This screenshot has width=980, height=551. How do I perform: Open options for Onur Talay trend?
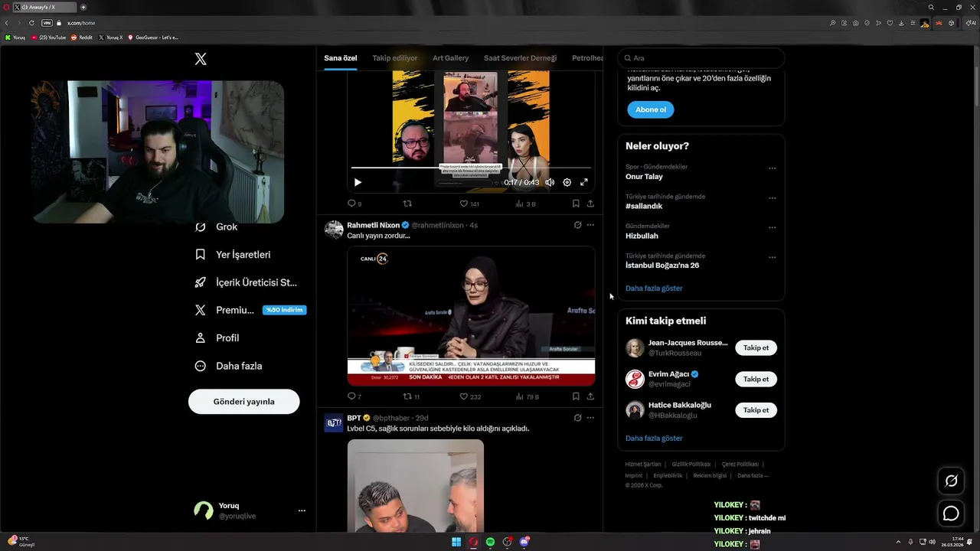tap(772, 168)
